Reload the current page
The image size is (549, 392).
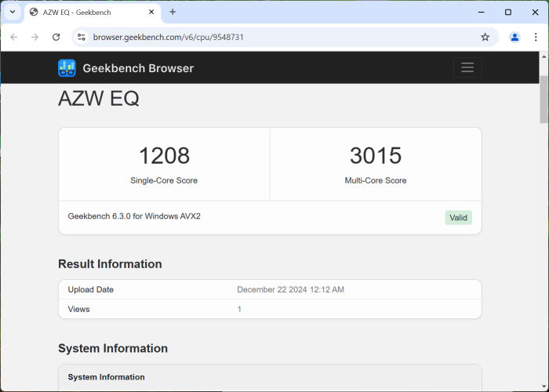click(56, 37)
